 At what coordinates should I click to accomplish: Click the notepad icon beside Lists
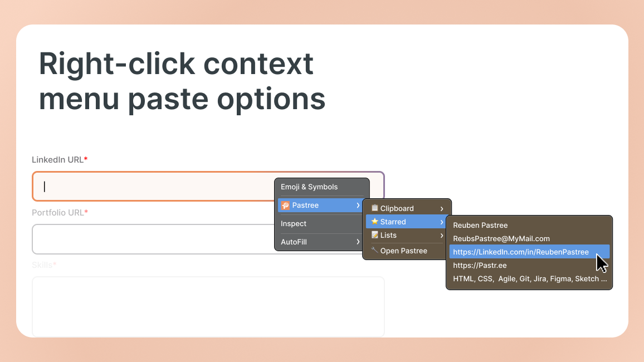374,235
